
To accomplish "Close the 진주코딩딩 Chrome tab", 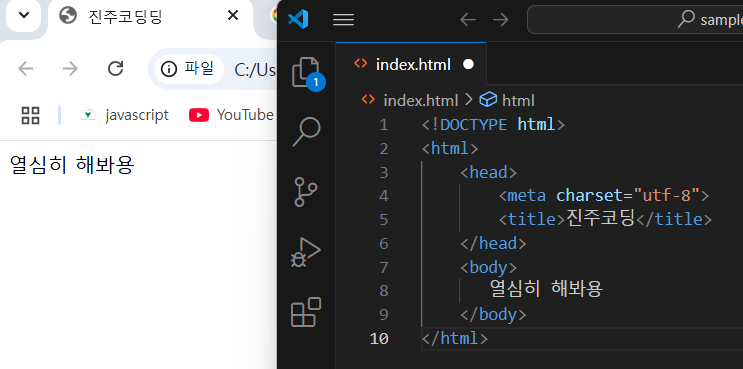I will [233, 16].
